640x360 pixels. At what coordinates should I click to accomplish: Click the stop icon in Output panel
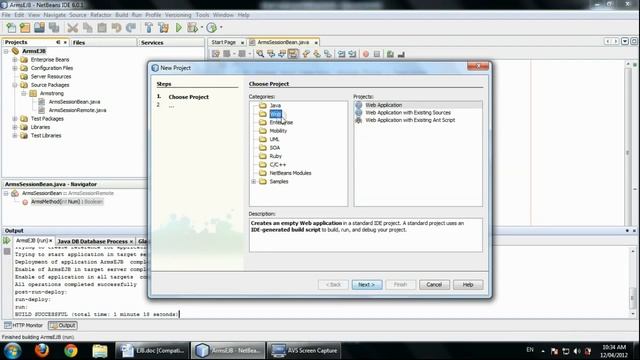[7, 251]
